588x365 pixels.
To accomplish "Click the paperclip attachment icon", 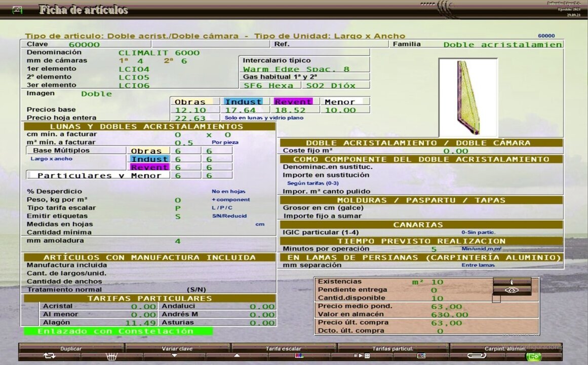I will click(x=477, y=356).
